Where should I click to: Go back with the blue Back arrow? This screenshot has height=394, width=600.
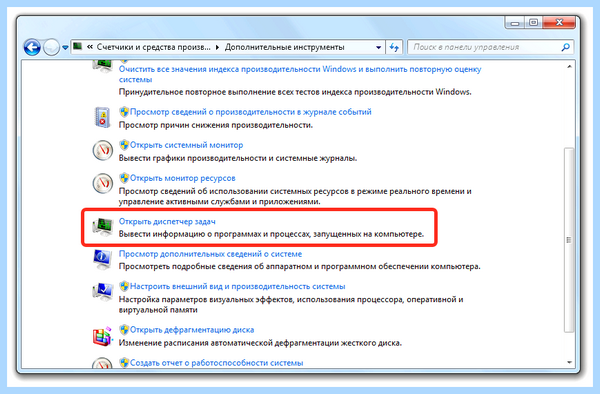(x=32, y=47)
